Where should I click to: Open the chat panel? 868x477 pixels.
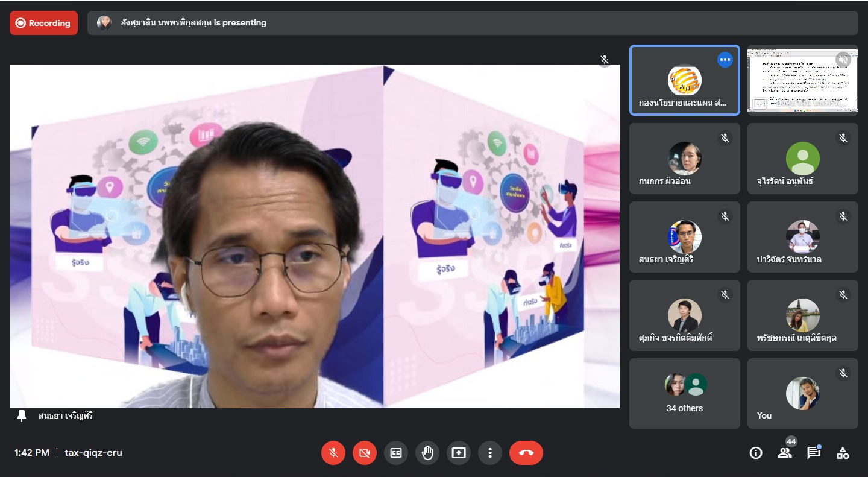(x=814, y=453)
